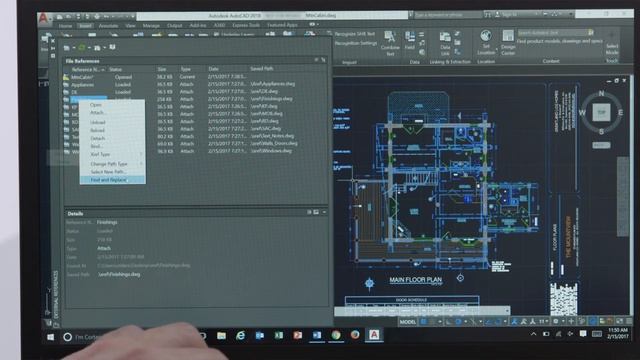Screen dimensions: 640x360
Task: Switch File References to list view icon
Action: tap(316, 60)
